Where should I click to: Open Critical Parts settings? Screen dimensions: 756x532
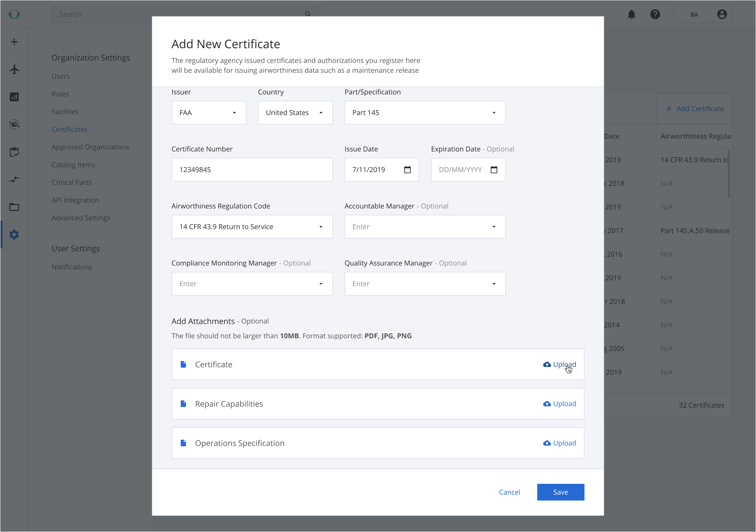[72, 182]
